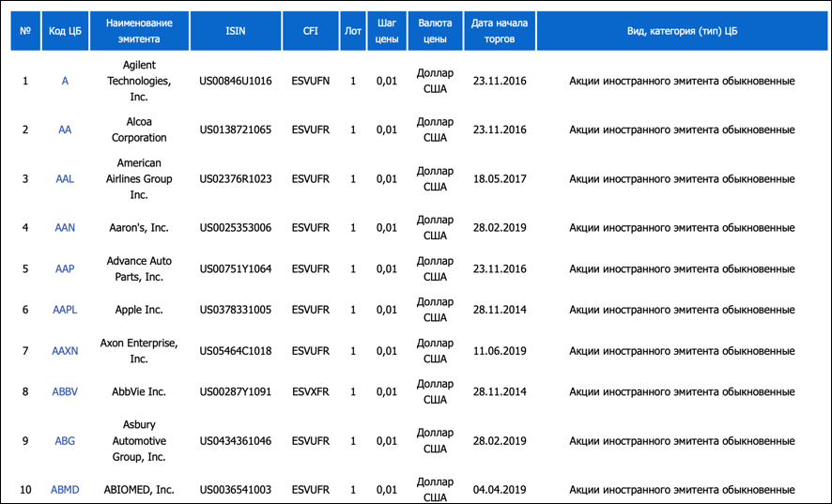Click the '№' column header
This screenshot has width=832, height=504.
[x=25, y=31]
